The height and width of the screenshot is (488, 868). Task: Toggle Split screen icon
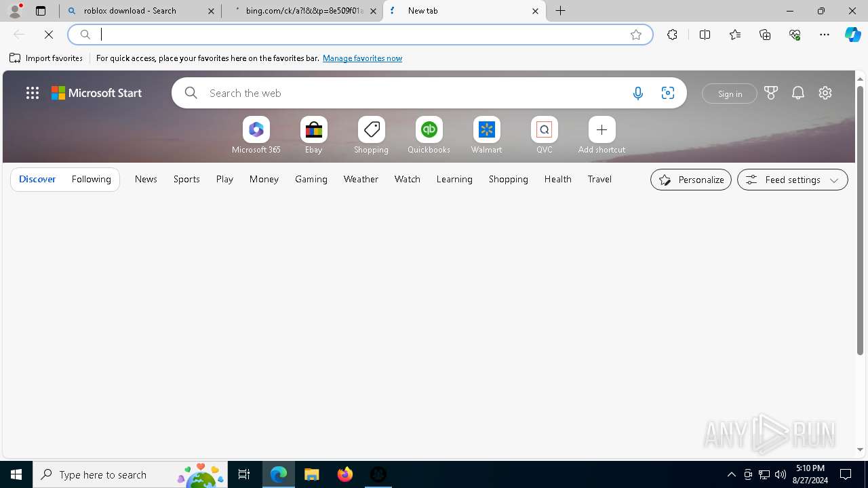(x=705, y=35)
